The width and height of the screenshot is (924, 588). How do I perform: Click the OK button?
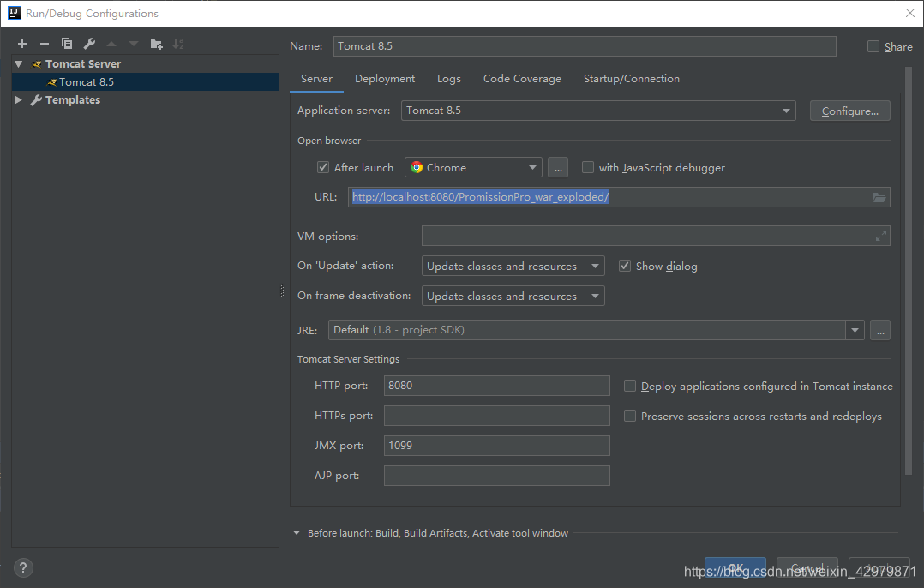tap(735, 568)
